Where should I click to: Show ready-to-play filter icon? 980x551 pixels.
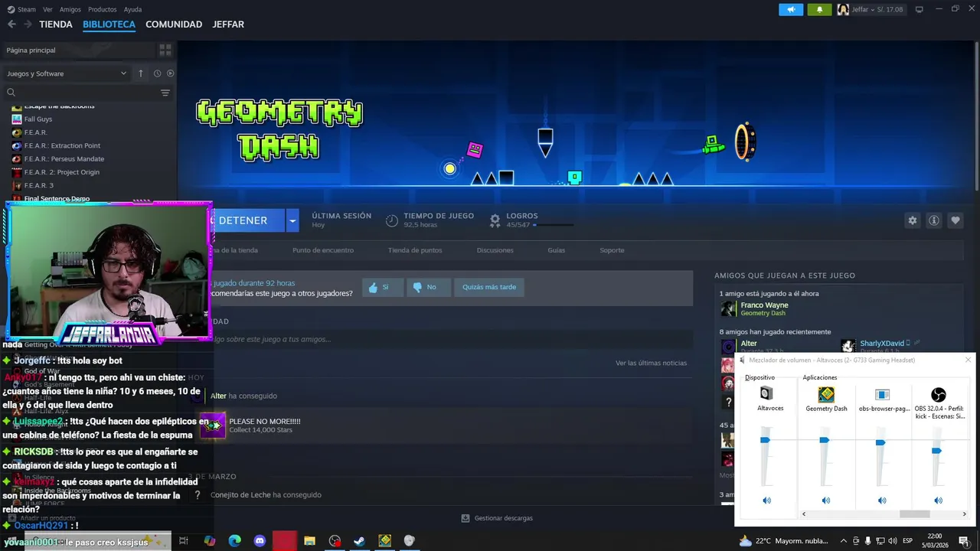point(171,73)
